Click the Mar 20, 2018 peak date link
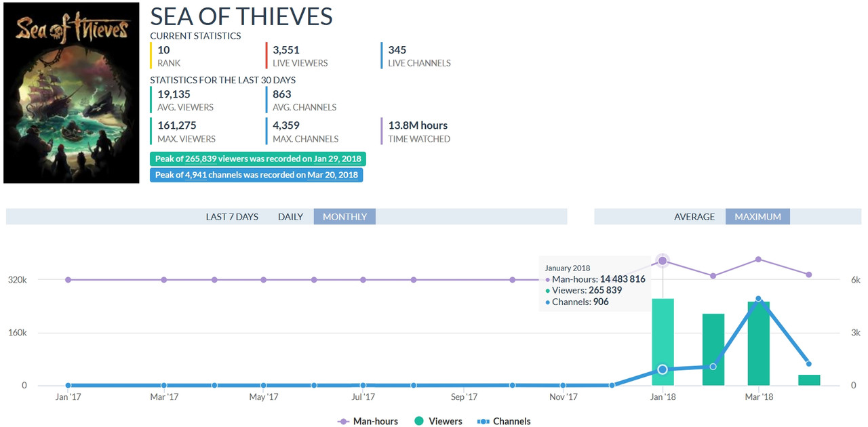The width and height of the screenshot is (868, 427). click(x=332, y=175)
